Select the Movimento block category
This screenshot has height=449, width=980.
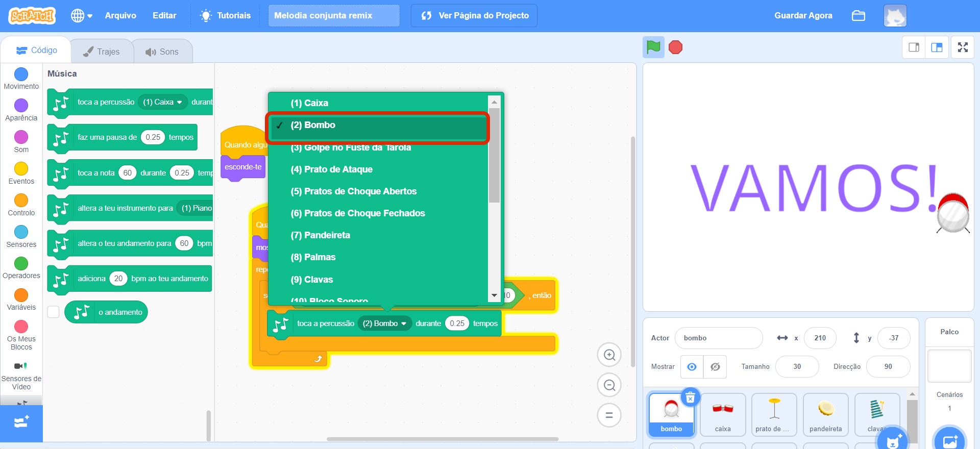pos(21,79)
